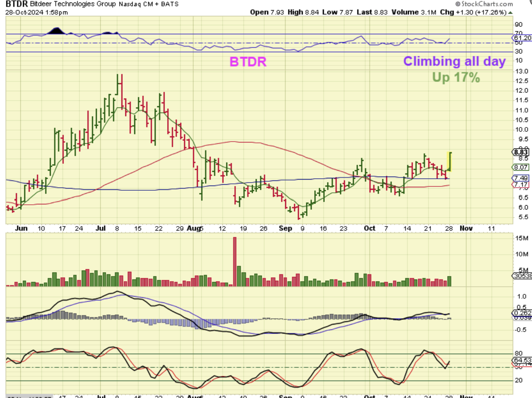Click the 'Climbing all day' annotation
Image resolution: width=532 pixels, height=398 pixels.
(454, 61)
